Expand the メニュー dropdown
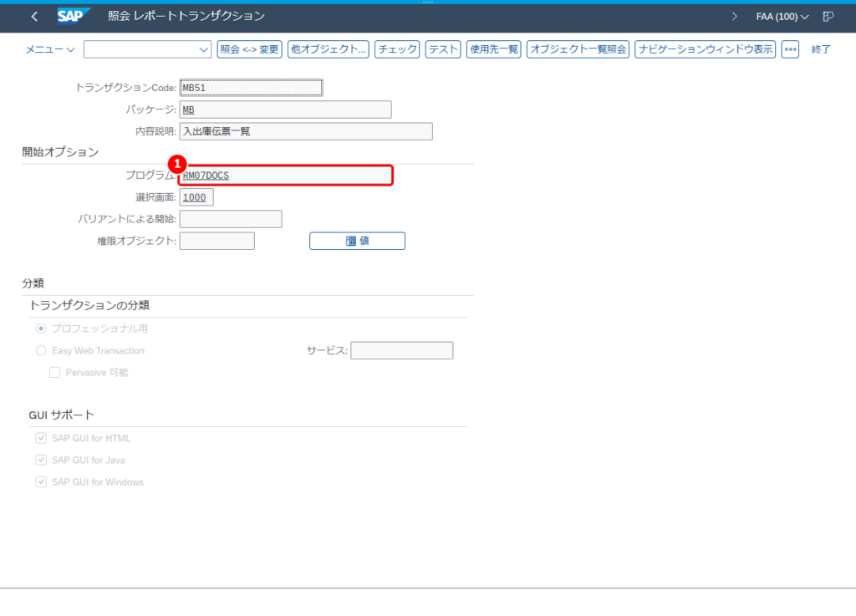 49,49
